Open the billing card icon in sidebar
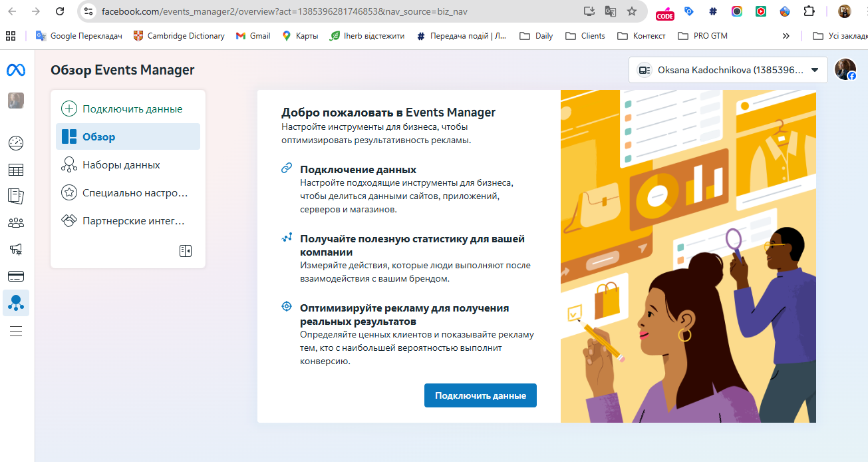This screenshot has width=868, height=462. click(x=16, y=276)
